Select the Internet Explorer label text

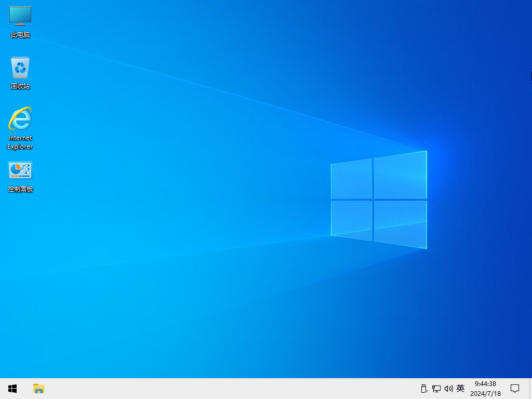20,142
